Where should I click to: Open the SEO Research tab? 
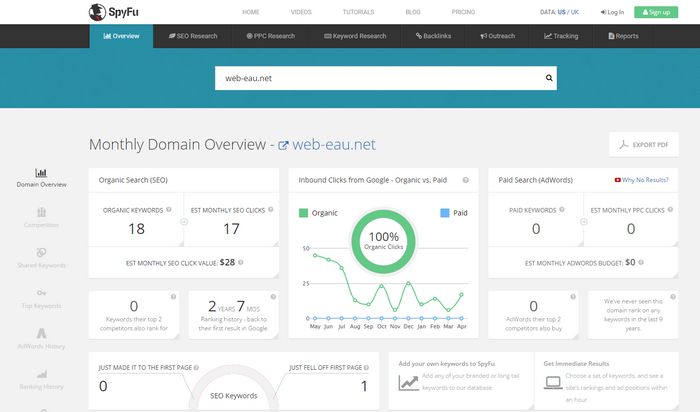[x=193, y=36]
